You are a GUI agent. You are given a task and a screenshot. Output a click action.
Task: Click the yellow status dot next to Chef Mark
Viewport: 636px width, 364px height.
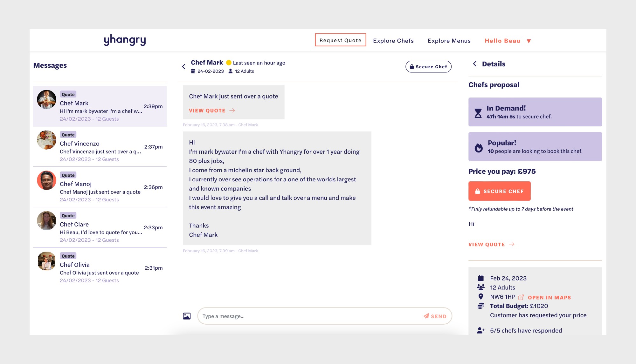[x=229, y=63]
